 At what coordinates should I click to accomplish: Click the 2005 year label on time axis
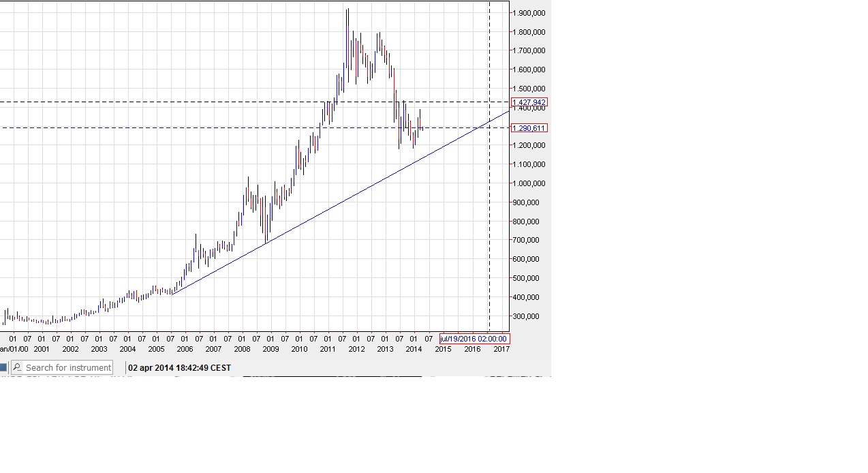[156, 349]
